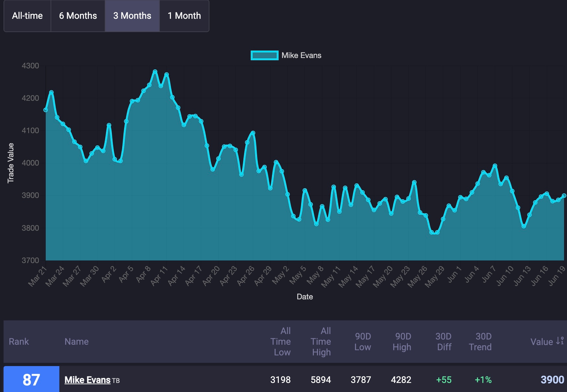The width and height of the screenshot is (567, 392).
Task: Sort table by Name column header
Action: tap(77, 341)
